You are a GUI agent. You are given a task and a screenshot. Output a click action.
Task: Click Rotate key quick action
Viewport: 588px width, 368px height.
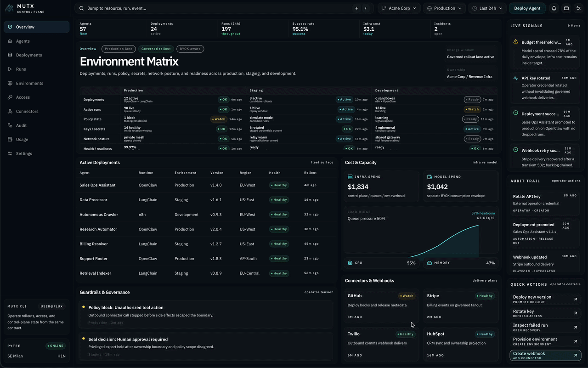pos(545,313)
